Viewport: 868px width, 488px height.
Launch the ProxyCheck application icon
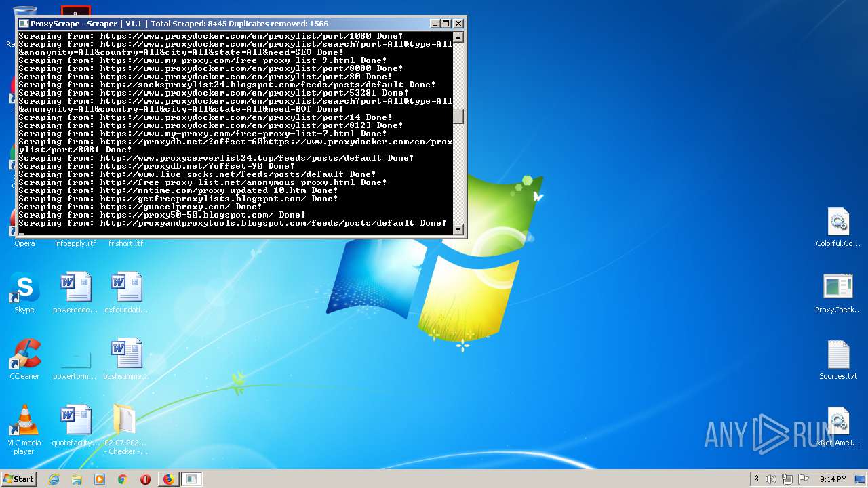pos(838,293)
